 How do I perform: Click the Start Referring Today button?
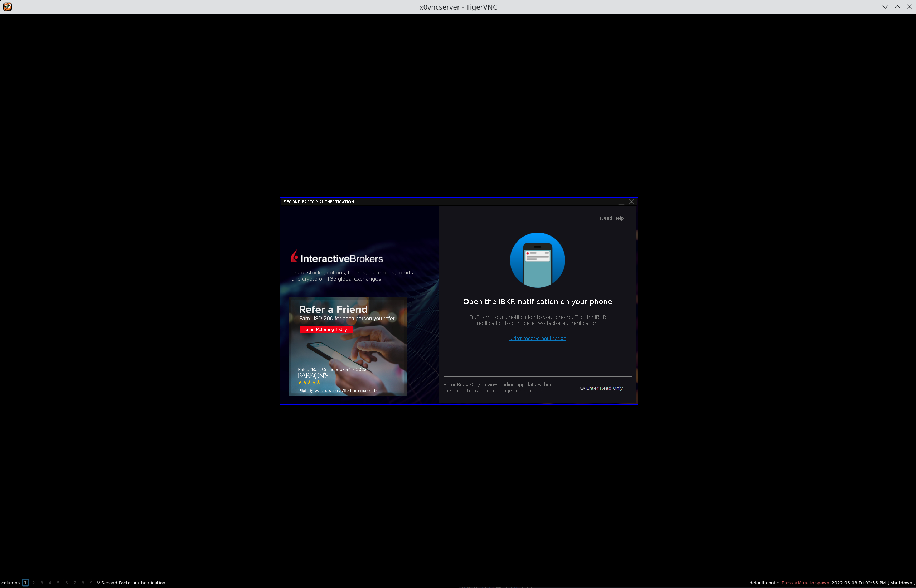tap(326, 330)
